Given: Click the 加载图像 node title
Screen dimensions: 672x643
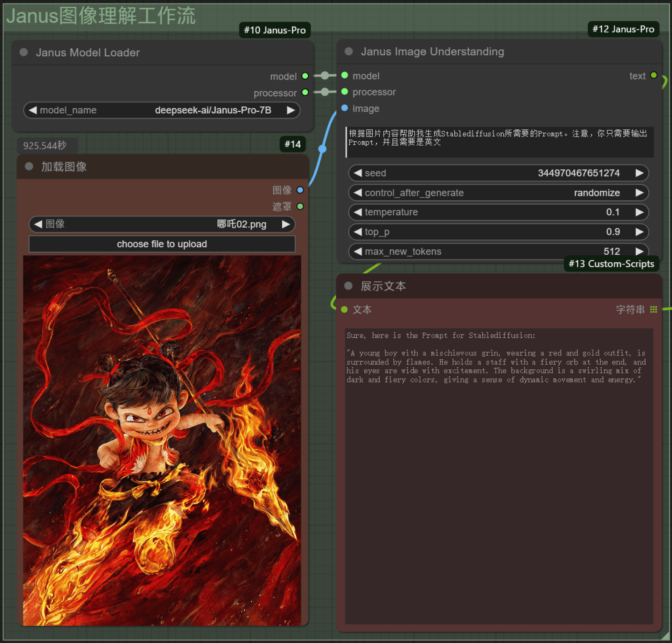Looking at the screenshot, I should click(x=64, y=167).
